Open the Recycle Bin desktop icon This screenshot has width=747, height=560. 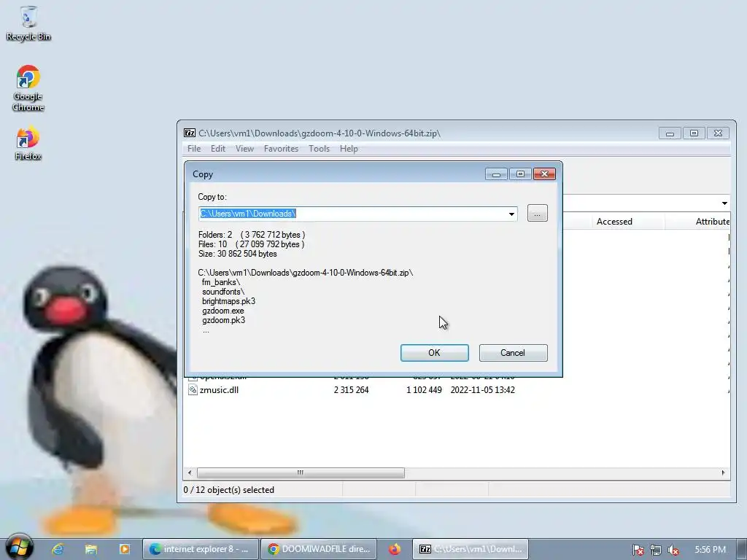coord(28,24)
